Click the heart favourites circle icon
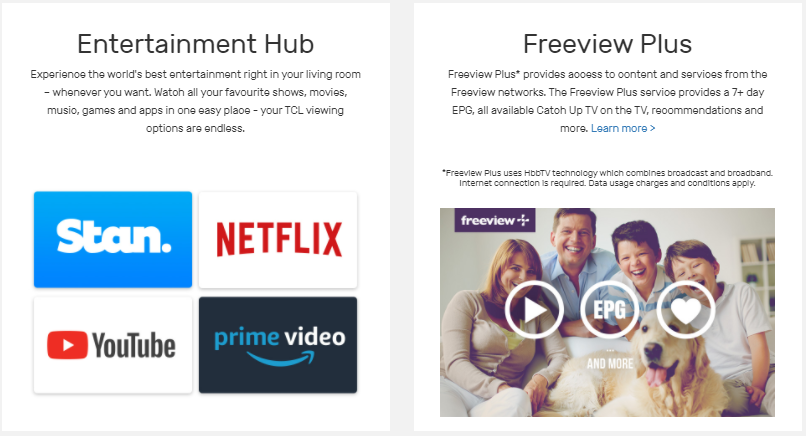Image resolution: width=806 pixels, height=436 pixels. [x=686, y=310]
